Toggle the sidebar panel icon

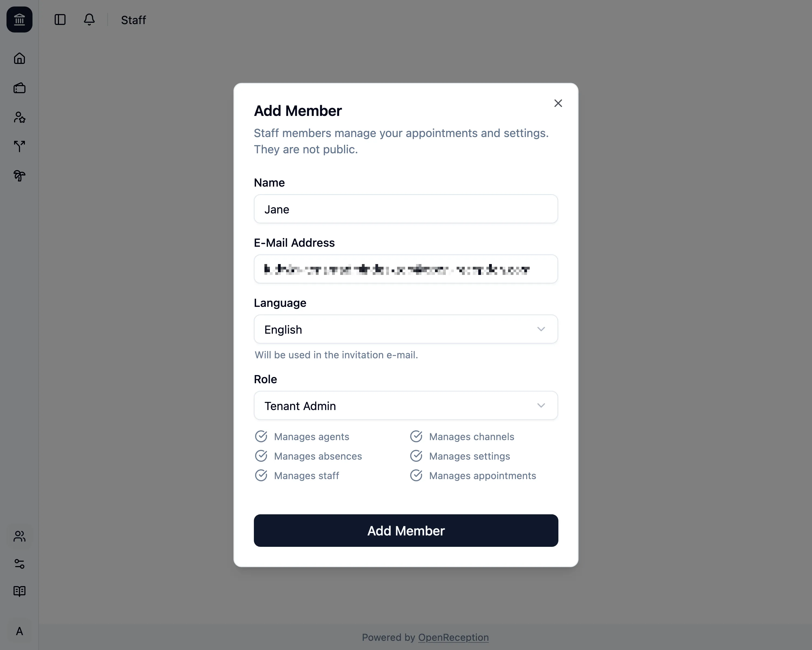(61, 19)
